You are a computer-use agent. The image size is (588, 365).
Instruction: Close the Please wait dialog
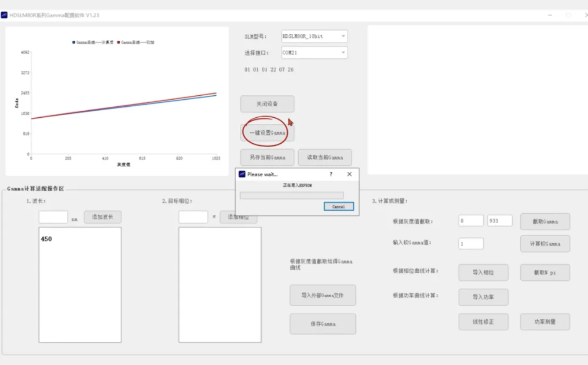point(349,174)
